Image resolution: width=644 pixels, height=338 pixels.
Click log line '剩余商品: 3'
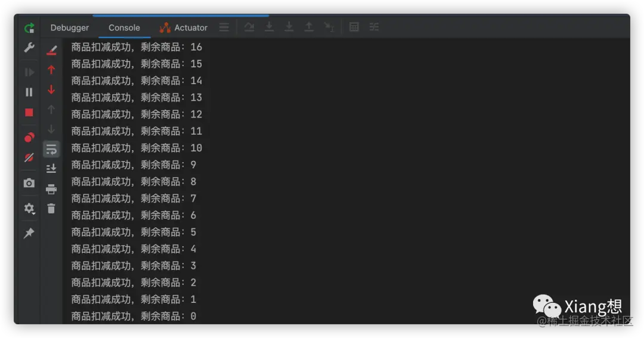(x=134, y=266)
